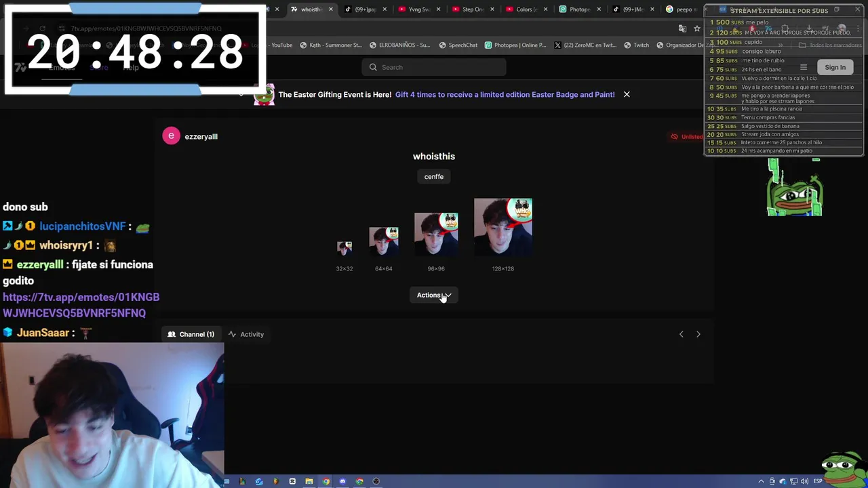868x488 pixels.
Task: Click the volume speaker icon in tray
Action: coord(806,481)
